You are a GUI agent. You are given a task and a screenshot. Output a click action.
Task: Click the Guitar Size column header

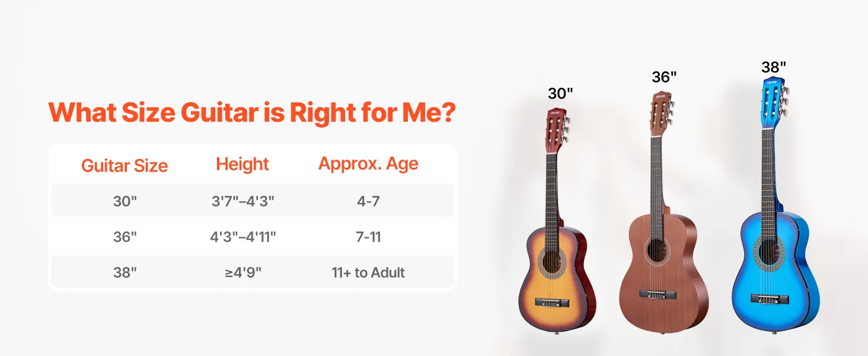coord(125,166)
